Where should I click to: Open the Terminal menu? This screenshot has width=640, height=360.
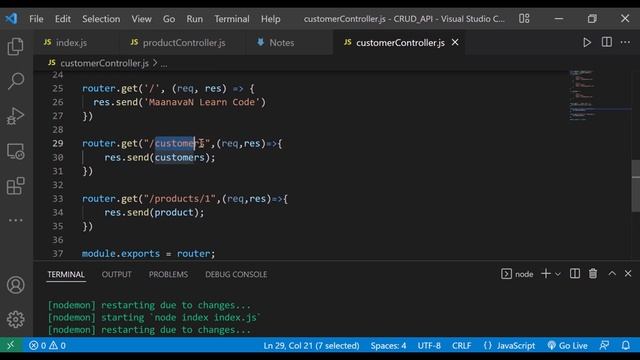point(231,19)
